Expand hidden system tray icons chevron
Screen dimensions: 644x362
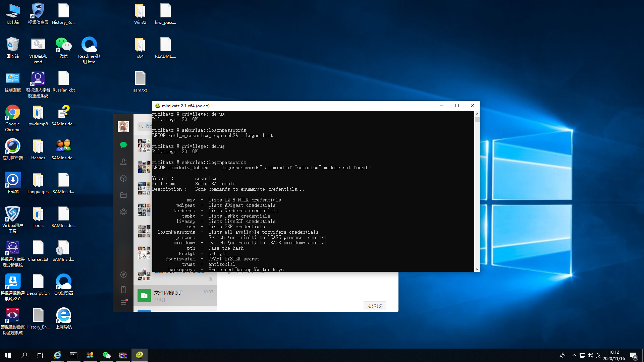coord(574,355)
